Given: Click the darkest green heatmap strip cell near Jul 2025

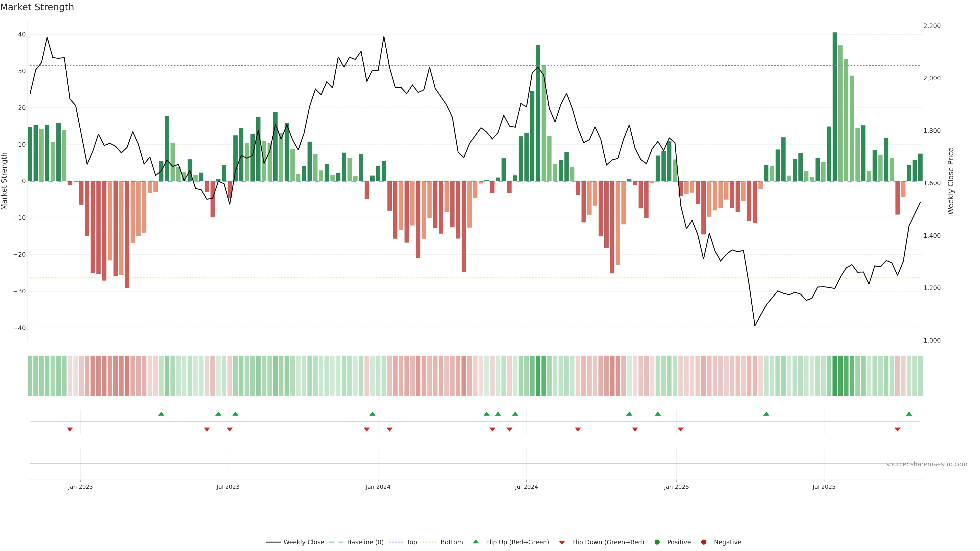Looking at the screenshot, I should (835, 376).
